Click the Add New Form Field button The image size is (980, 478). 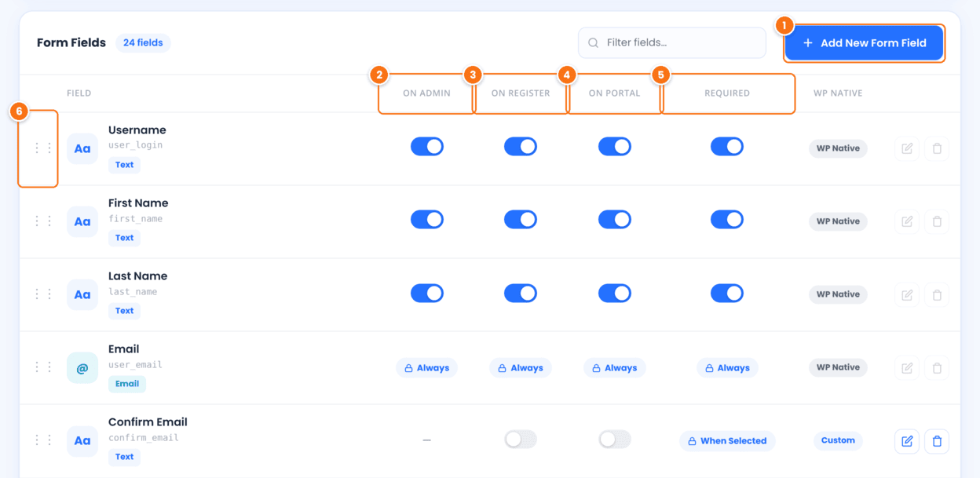(x=864, y=43)
